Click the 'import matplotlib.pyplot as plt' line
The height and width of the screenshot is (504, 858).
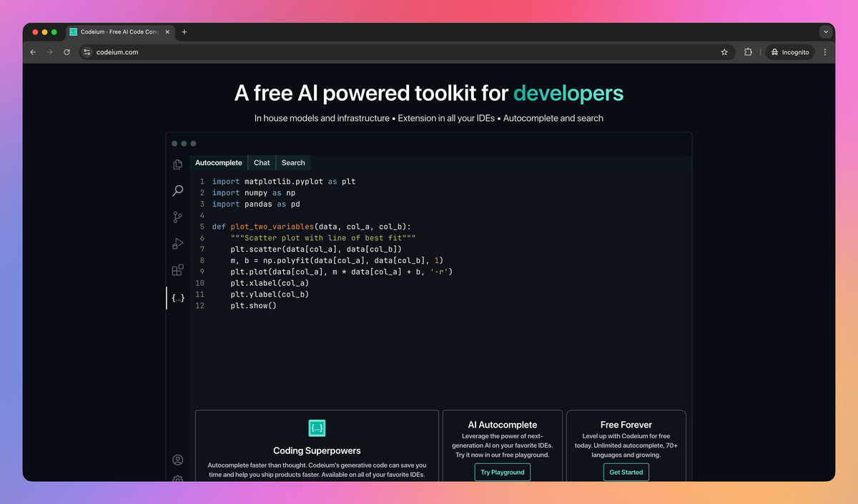click(284, 182)
